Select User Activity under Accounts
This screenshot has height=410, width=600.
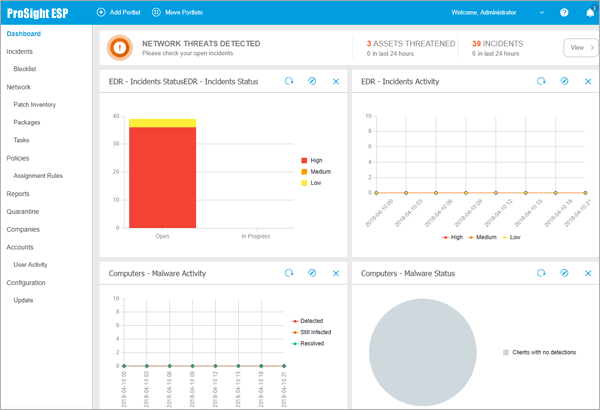(30, 265)
